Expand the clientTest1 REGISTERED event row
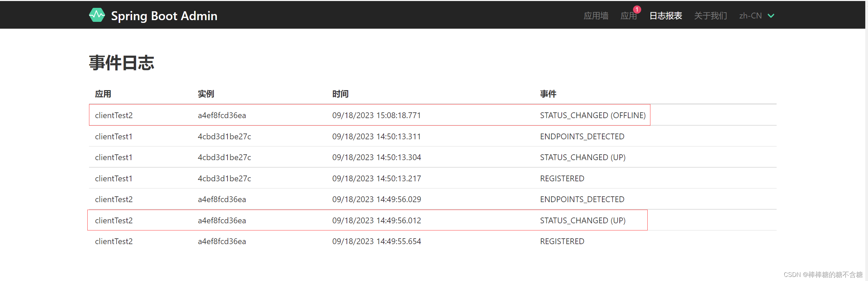 click(370, 179)
